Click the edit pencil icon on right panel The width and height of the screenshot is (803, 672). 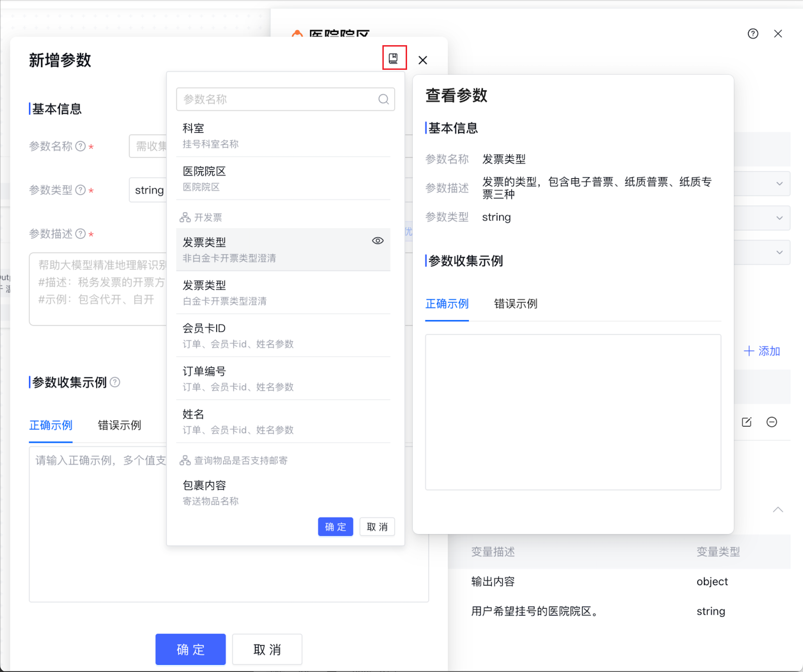tap(746, 422)
